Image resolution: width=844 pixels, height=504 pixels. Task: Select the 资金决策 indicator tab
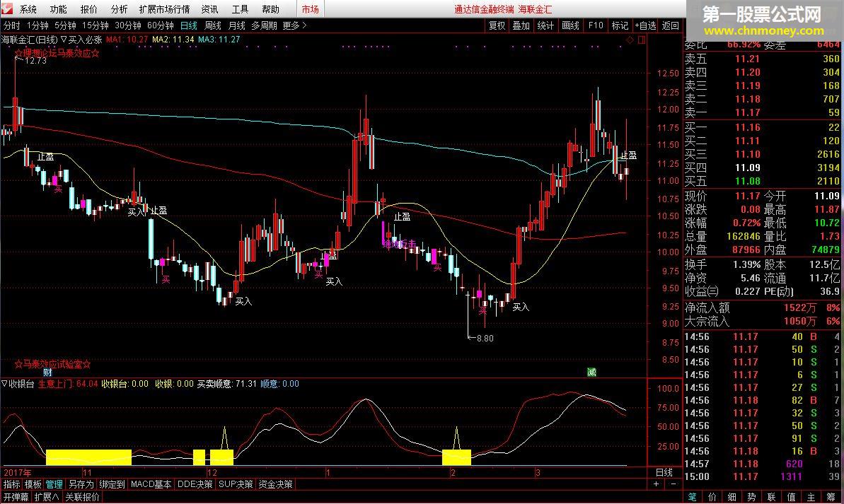tap(276, 484)
